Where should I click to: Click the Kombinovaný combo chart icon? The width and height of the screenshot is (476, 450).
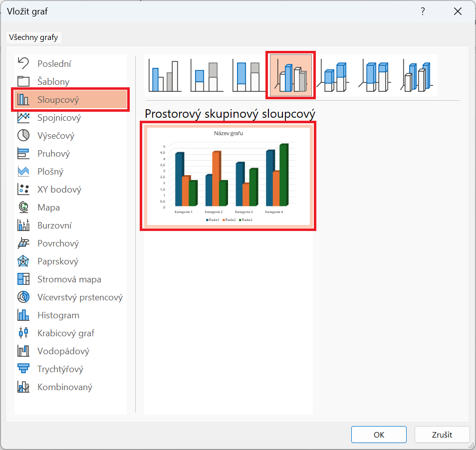click(x=23, y=387)
